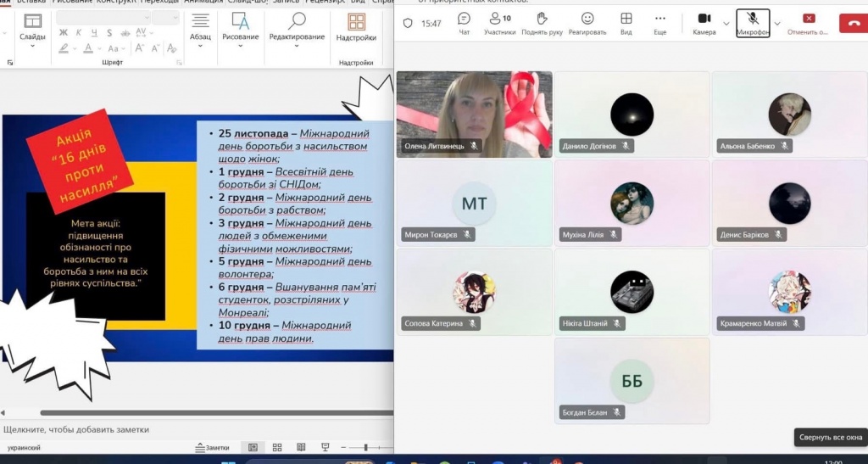
Task: Expand microphone options dropdown arrow
Action: [x=777, y=24]
